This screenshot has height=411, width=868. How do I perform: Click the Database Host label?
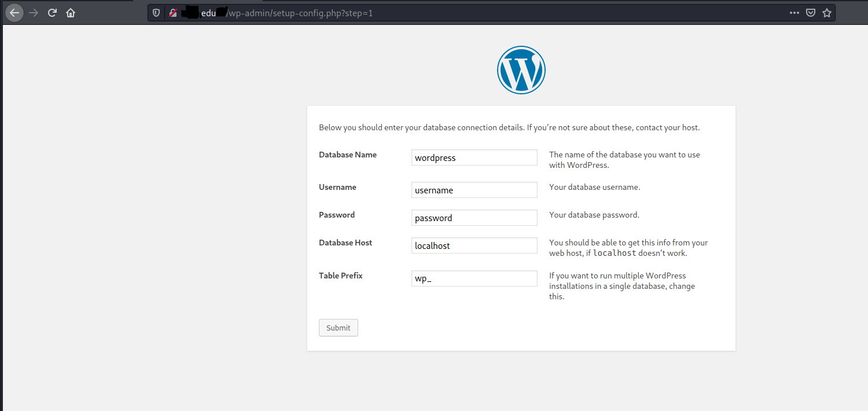pyautogui.click(x=345, y=243)
